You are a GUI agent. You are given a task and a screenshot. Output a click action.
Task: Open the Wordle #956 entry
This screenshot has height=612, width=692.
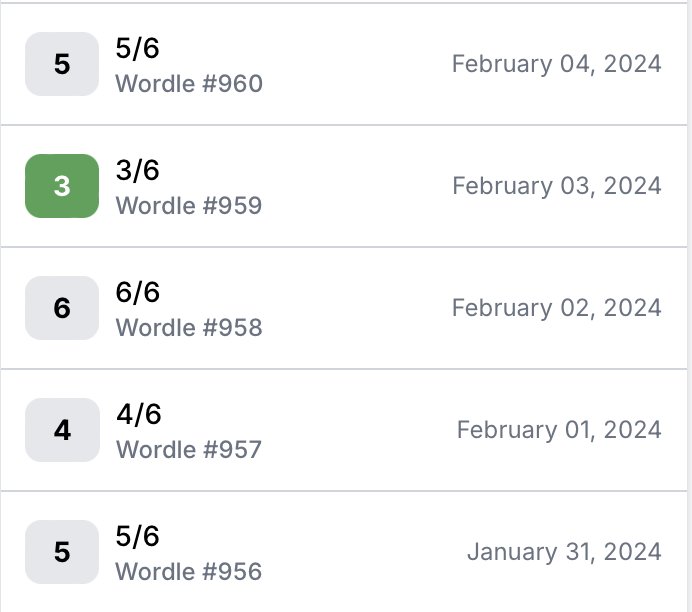click(x=344, y=552)
